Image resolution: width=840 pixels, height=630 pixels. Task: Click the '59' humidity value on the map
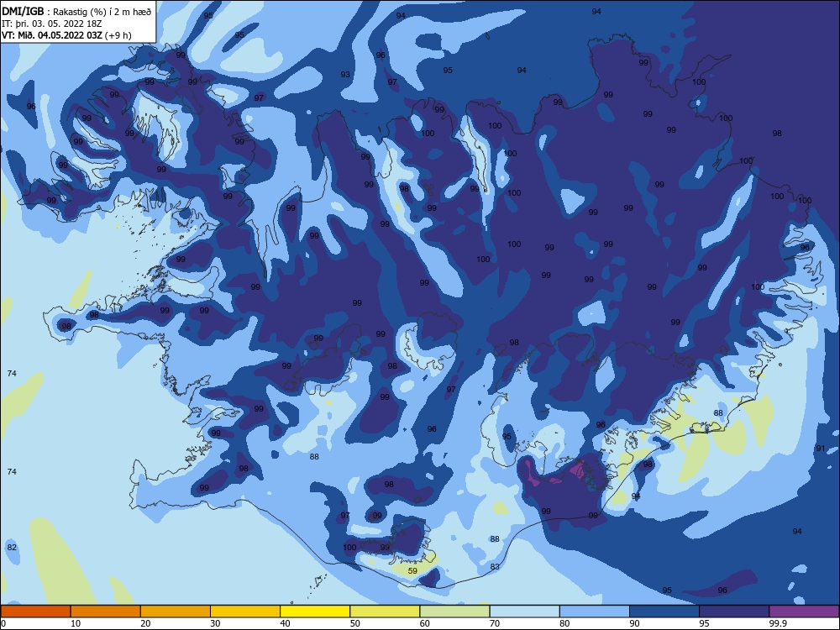(412, 571)
